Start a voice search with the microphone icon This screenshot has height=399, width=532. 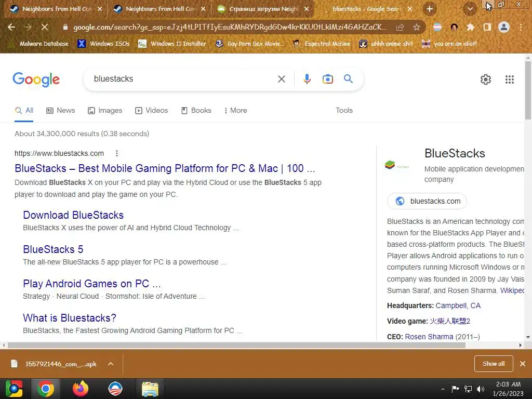[x=307, y=79]
